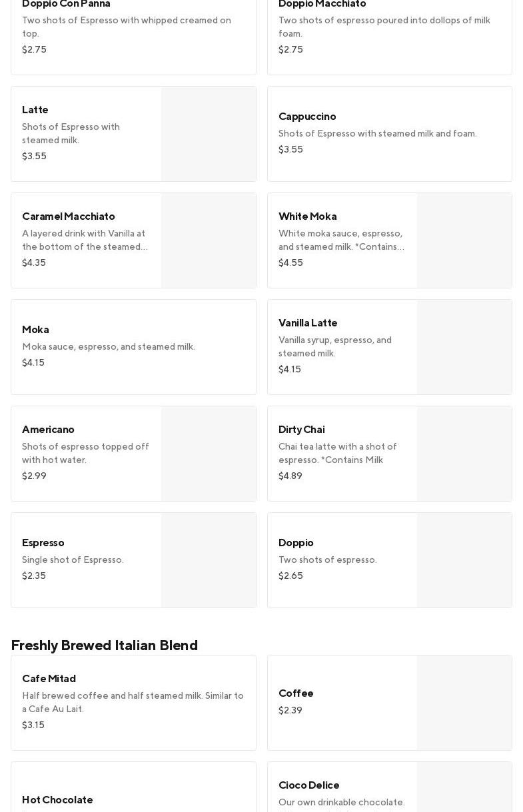Click the Cioco Delice item title
This screenshot has width=523, height=812.
(308, 785)
